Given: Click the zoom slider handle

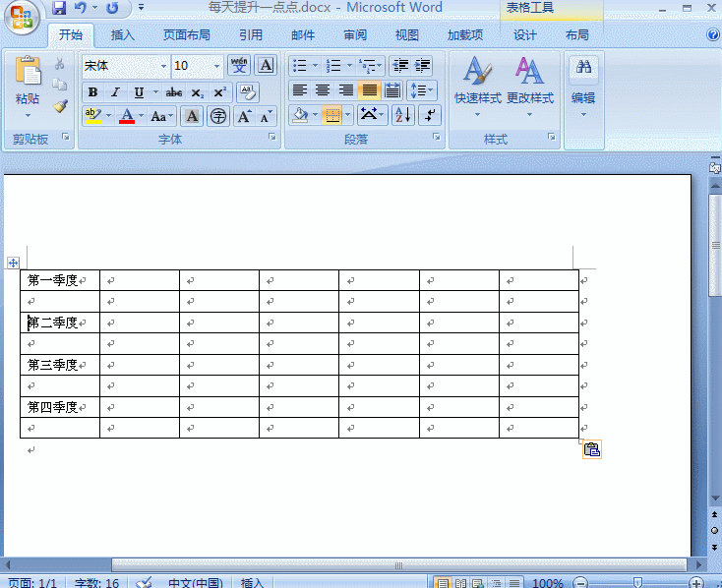Looking at the screenshot, I should (x=637, y=583).
